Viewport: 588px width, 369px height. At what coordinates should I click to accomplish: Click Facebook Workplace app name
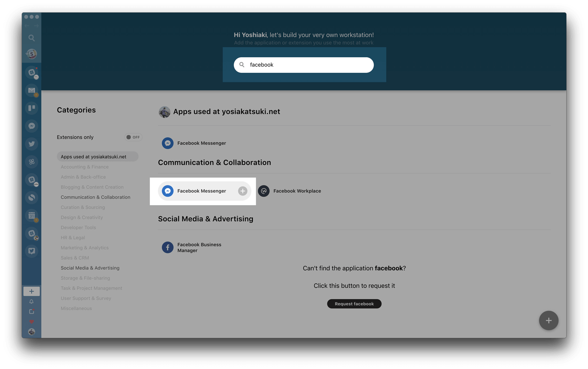pos(297,191)
